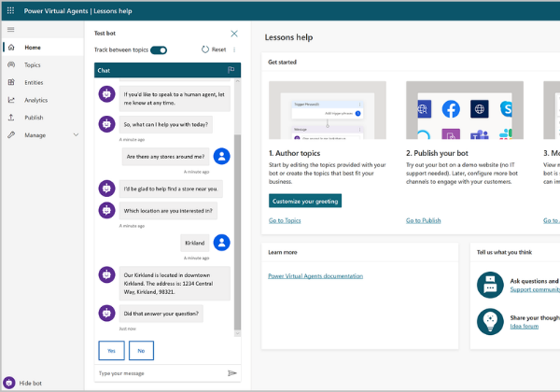Image resolution: width=560 pixels, height=392 pixels.
Task: Click the Manage wrench icon
Action: 11,135
